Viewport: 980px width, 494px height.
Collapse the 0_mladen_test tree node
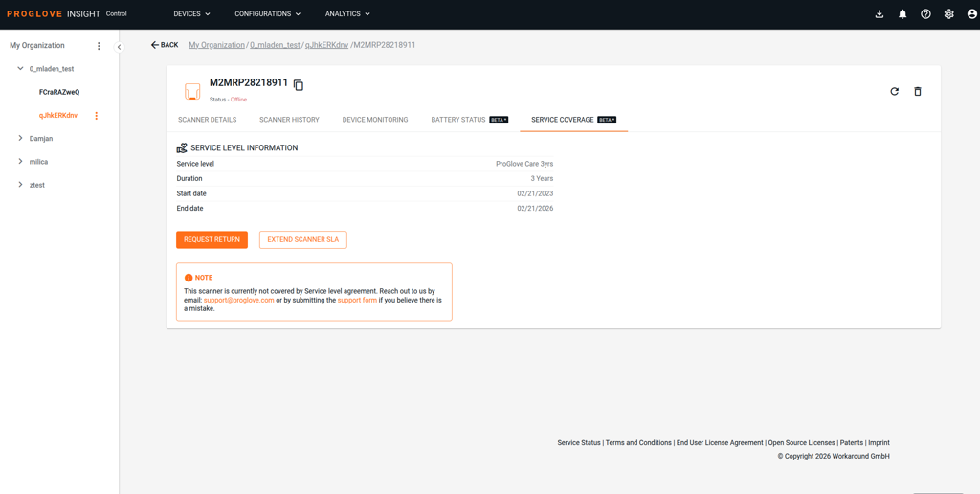click(21, 68)
